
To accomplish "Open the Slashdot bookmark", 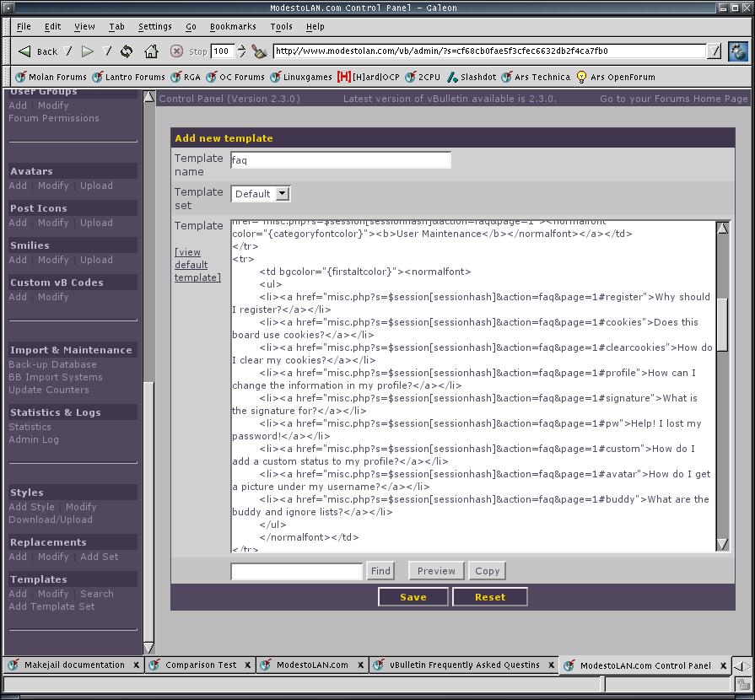I will click(x=472, y=77).
